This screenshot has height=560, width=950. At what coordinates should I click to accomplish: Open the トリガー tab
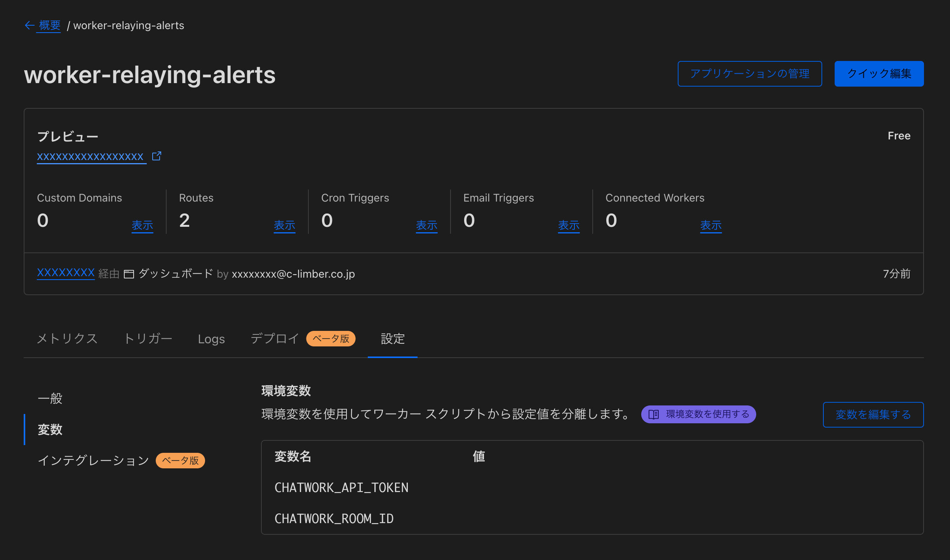coord(148,339)
